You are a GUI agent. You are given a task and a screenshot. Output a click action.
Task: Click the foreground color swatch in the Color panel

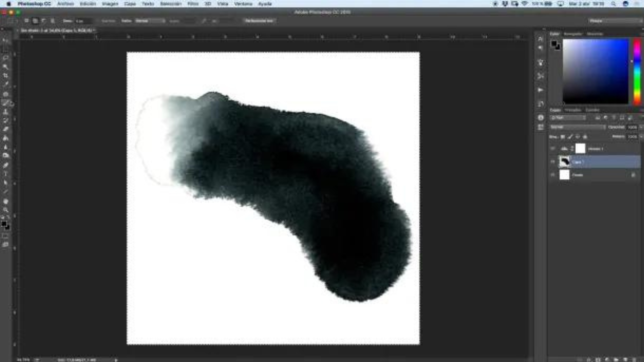(554, 44)
